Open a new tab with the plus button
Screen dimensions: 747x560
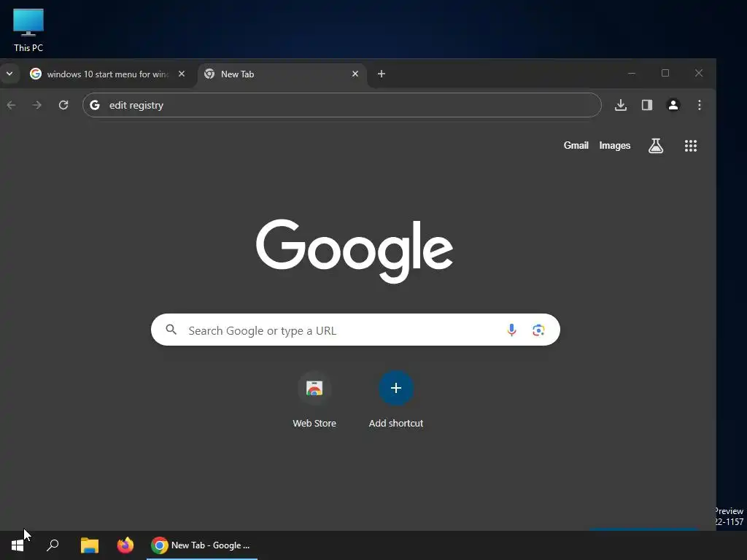[381, 74]
